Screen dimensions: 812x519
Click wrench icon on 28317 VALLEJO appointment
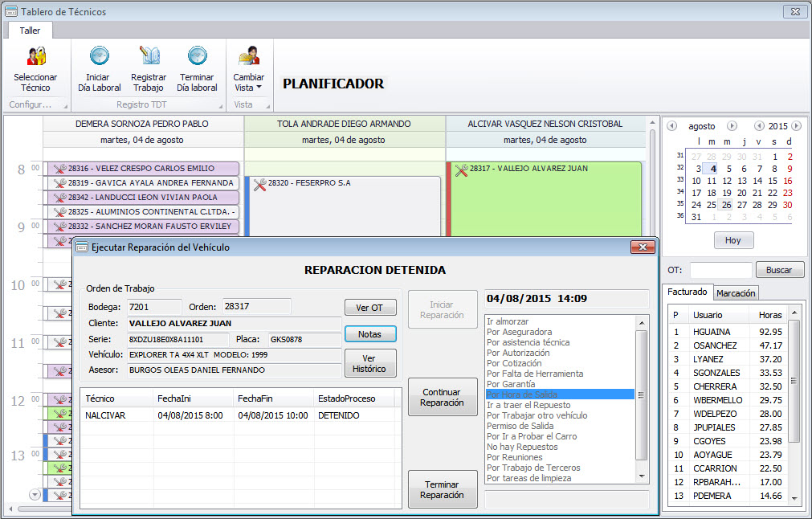click(461, 170)
